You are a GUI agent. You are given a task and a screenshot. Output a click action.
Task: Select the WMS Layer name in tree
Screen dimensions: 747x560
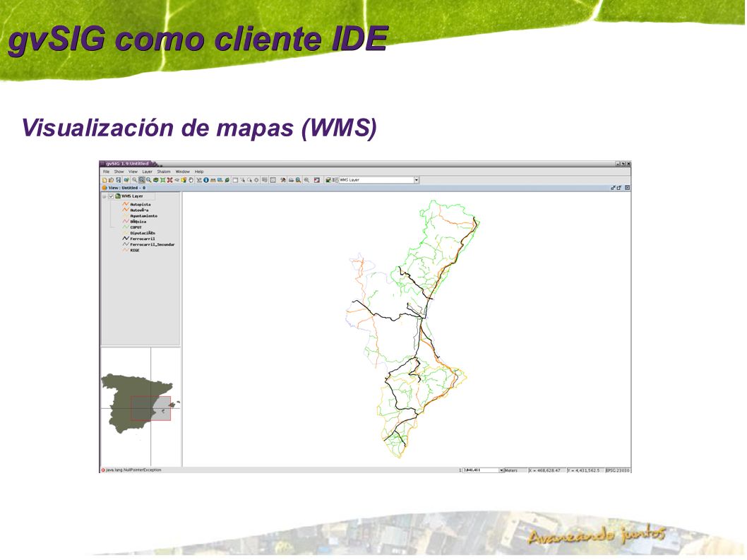coord(132,196)
